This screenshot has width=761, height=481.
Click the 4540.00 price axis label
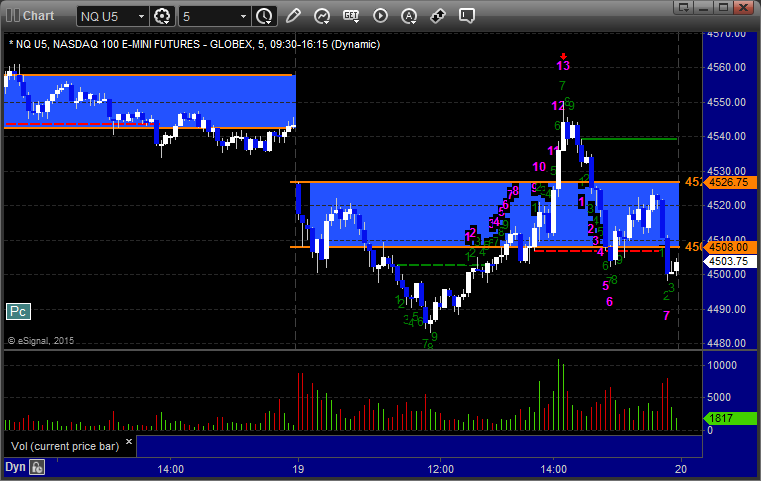pyautogui.click(x=727, y=136)
